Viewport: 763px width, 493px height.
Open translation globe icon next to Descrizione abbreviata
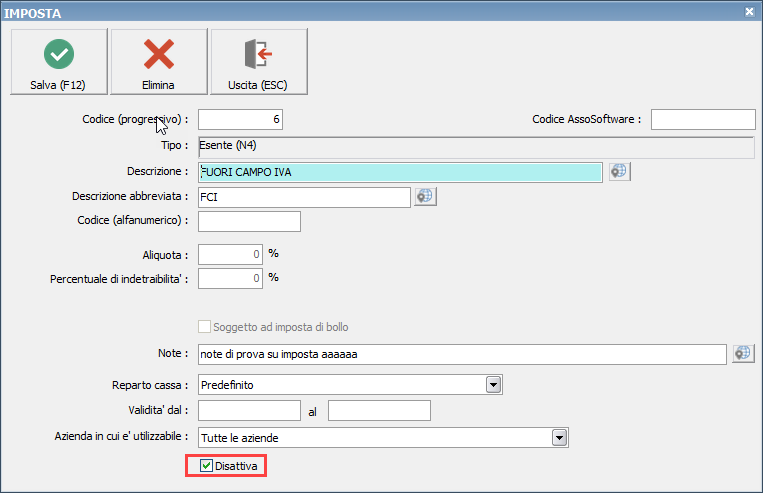[x=425, y=197]
